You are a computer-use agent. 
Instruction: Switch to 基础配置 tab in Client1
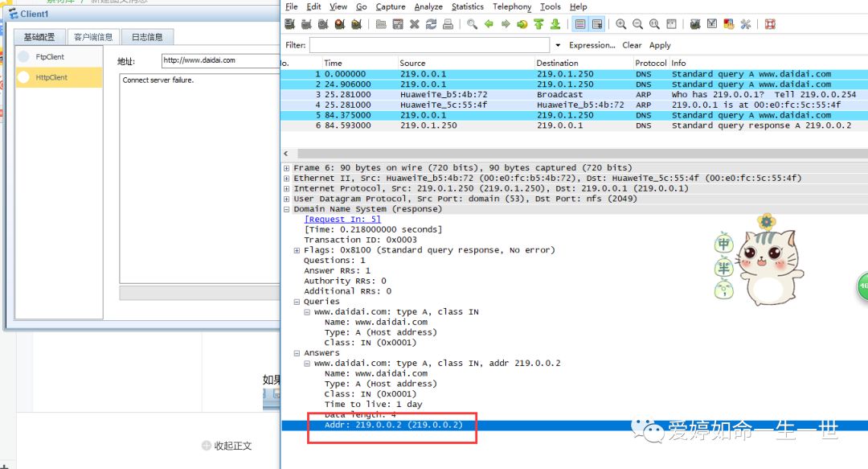(39, 37)
